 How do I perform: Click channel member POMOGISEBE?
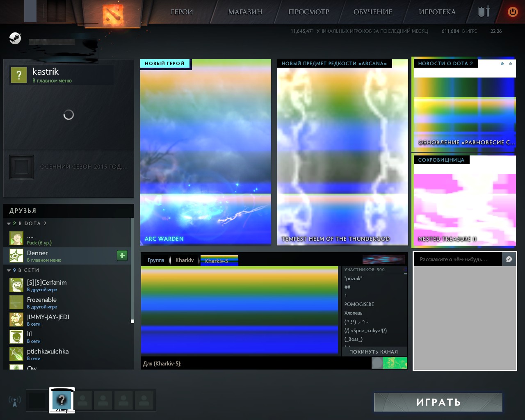coord(359,304)
